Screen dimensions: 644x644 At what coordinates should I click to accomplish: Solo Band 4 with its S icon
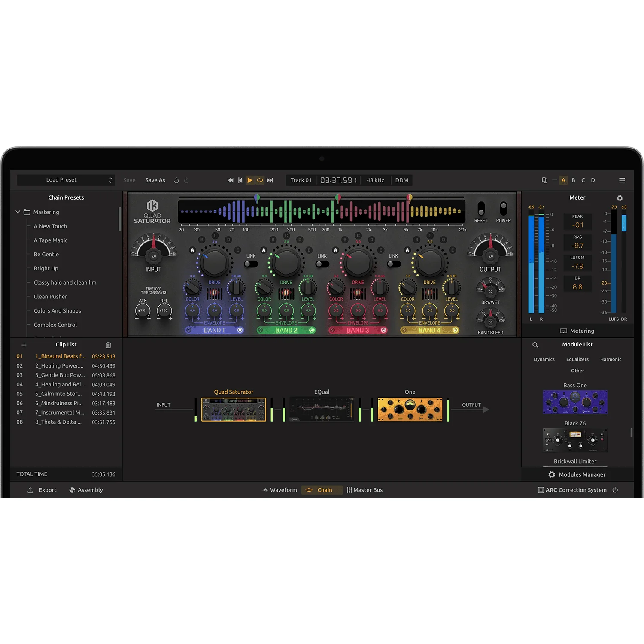coord(404,330)
